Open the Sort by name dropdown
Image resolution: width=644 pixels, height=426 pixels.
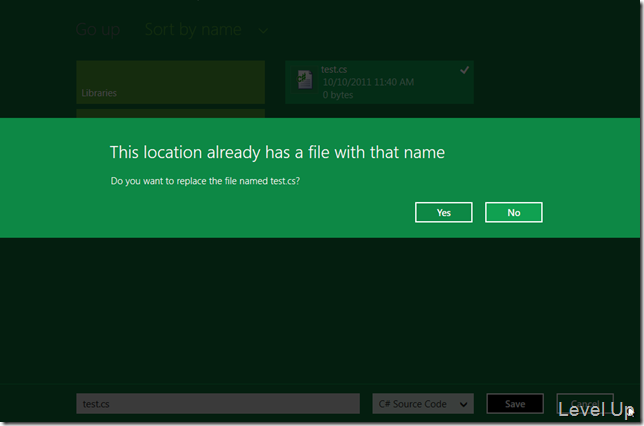coord(206,30)
